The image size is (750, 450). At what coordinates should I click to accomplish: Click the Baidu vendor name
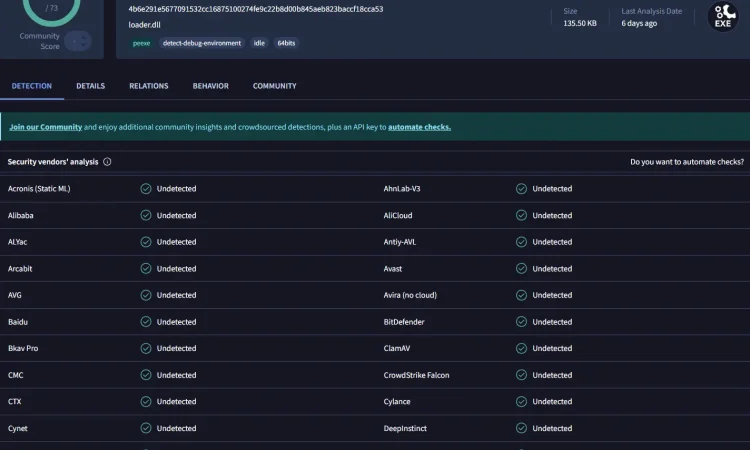coord(18,322)
